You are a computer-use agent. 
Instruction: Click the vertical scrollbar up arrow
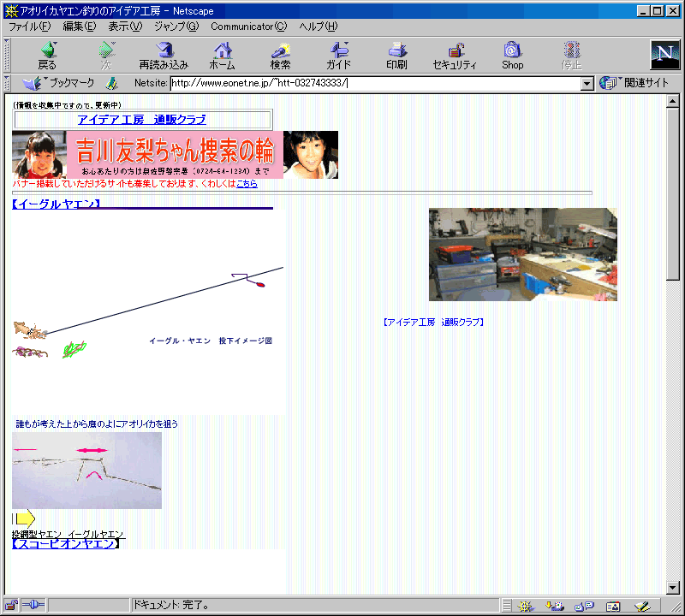pos(673,101)
